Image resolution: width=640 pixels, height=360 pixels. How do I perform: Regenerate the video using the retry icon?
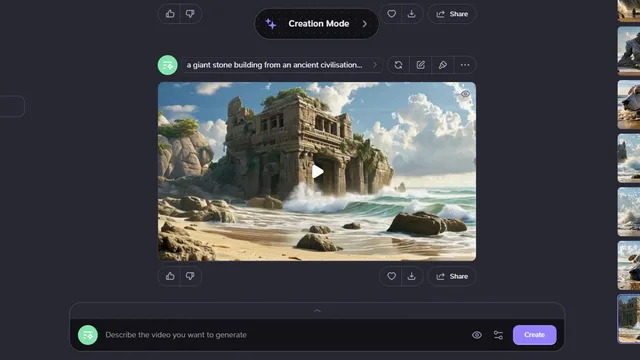[x=398, y=65]
